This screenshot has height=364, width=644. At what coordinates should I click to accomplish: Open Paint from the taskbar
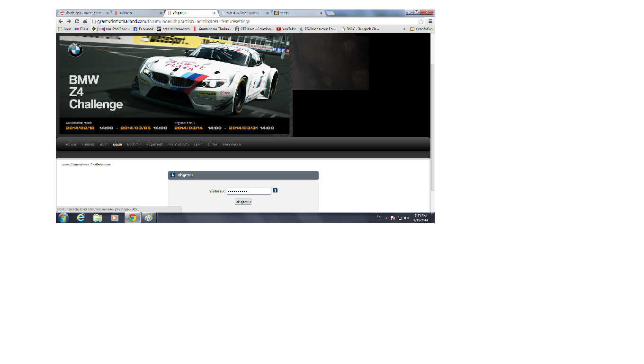(149, 218)
